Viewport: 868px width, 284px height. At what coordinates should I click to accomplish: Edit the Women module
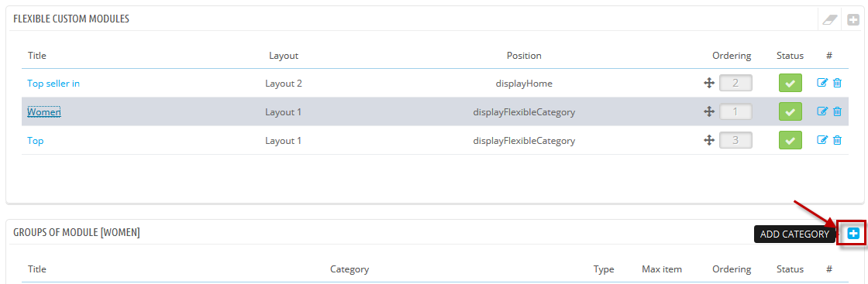click(x=822, y=111)
